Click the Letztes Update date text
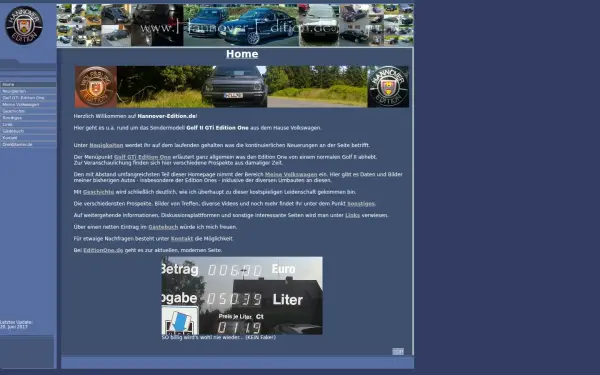600x375 pixels. tap(16, 324)
